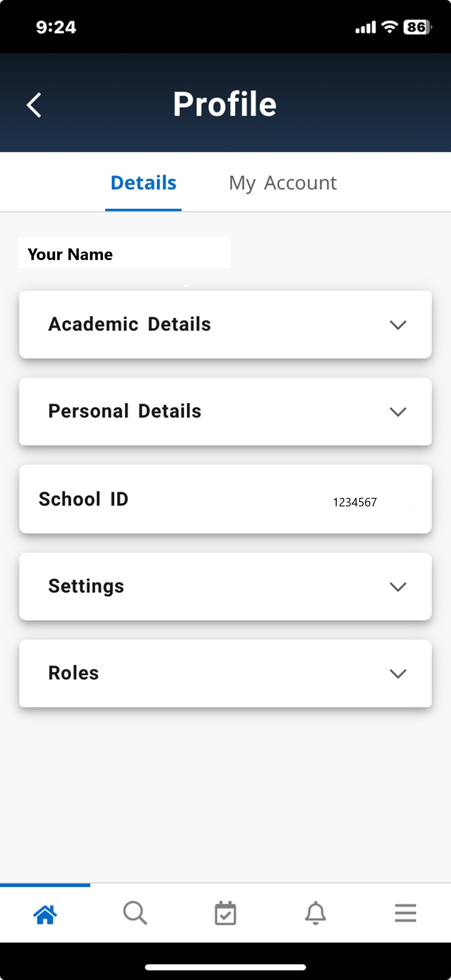The image size is (451, 980).
Task: Select the Details tab
Action: click(143, 183)
